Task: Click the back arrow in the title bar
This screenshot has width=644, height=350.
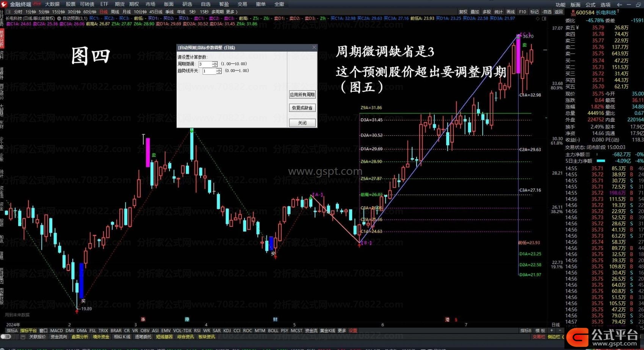Action: click(x=619, y=5)
